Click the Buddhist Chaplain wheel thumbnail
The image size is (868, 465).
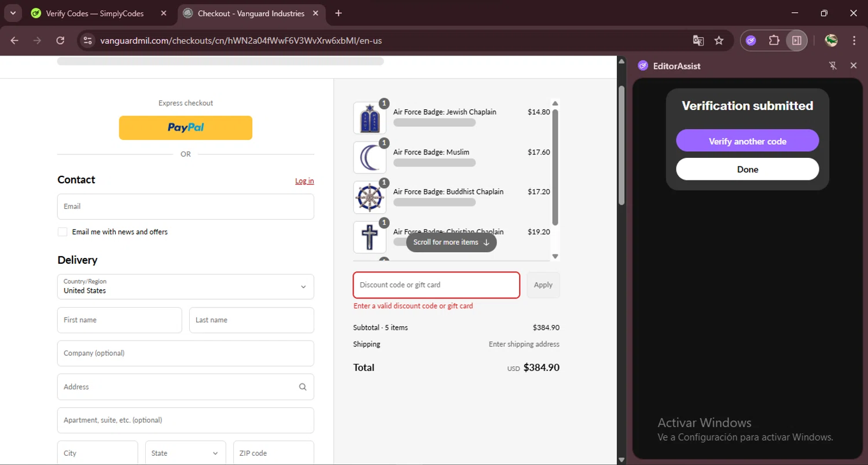tap(370, 198)
